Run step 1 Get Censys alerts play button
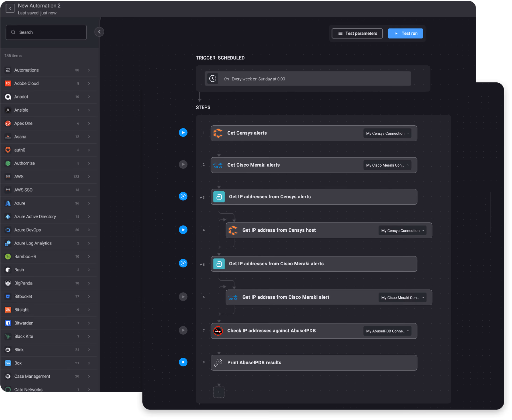 coord(183,133)
